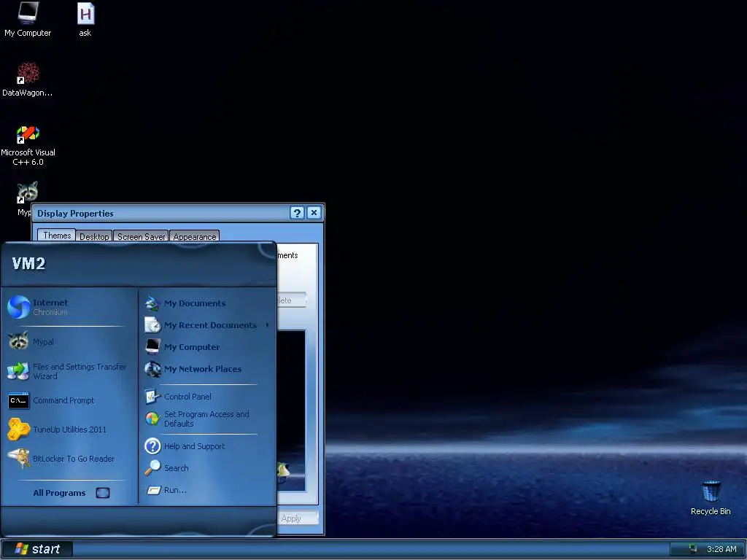Open My Network Places

tap(206, 368)
